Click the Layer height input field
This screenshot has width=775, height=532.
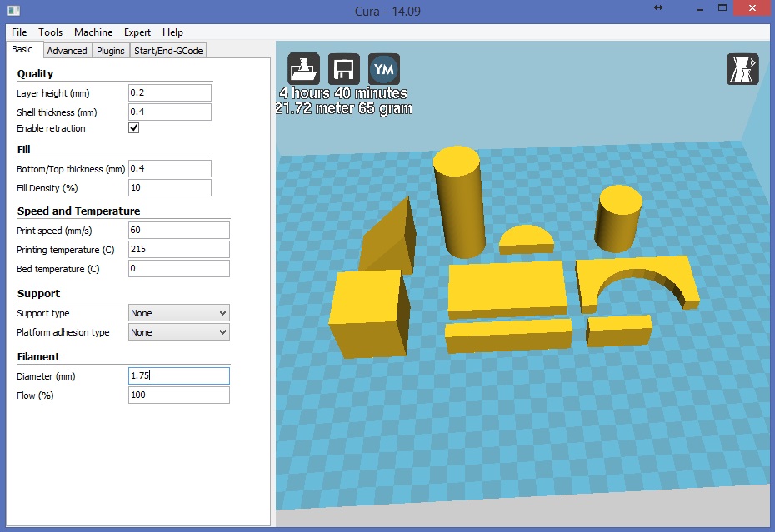[170, 93]
